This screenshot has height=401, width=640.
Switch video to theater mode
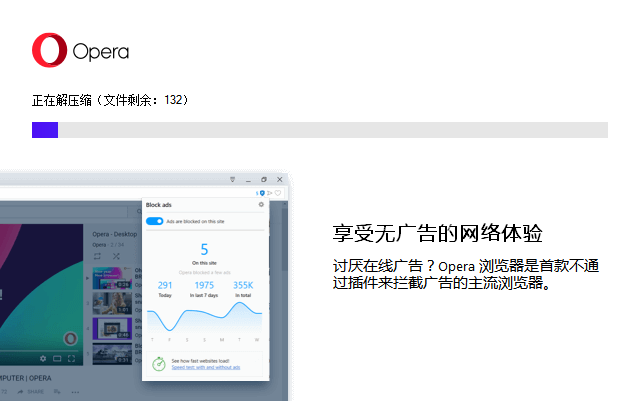click(x=57, y=359)
